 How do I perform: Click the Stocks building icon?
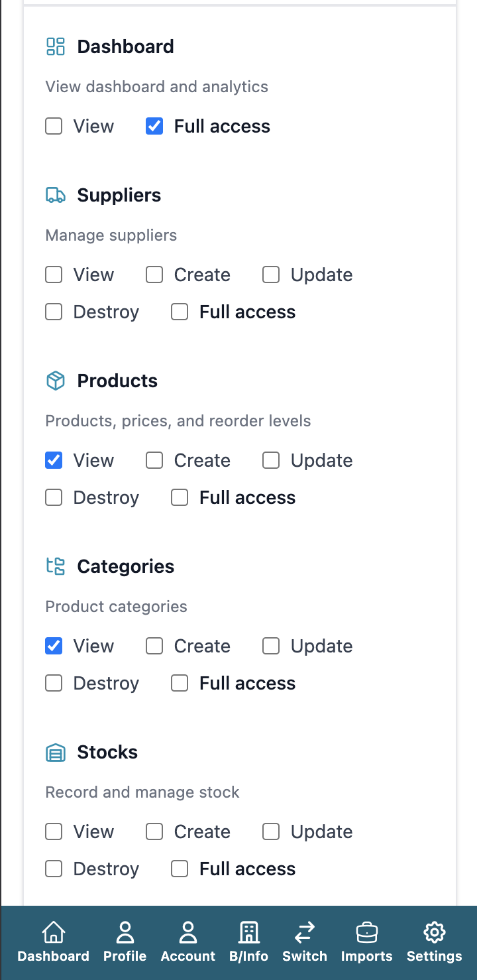(57, 752)
